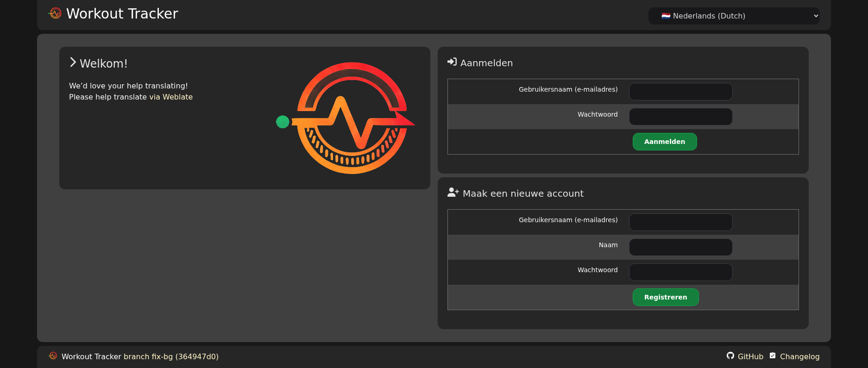Click the Dutch flag in language selector

(x=666, y=16)
